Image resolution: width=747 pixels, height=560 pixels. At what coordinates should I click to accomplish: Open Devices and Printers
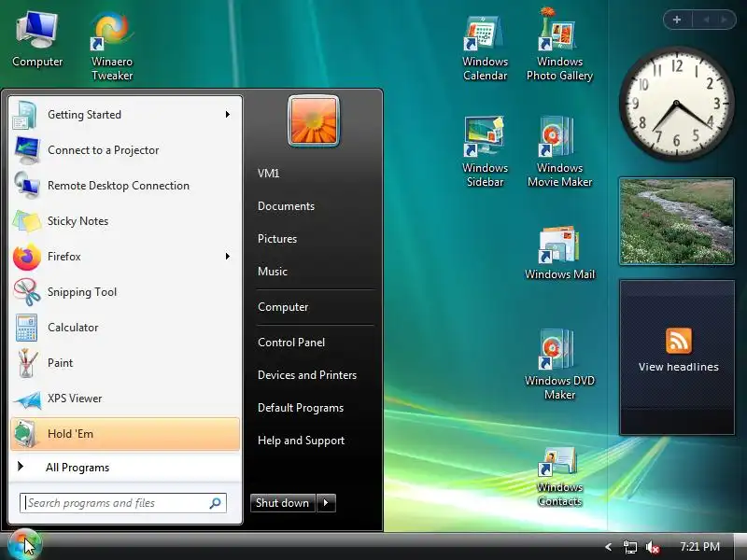click(x=307, y=375)
